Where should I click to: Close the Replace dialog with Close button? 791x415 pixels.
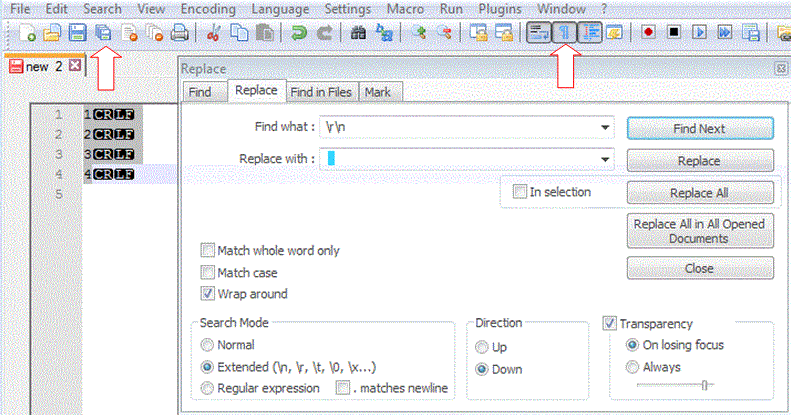(x=700, y=268)
